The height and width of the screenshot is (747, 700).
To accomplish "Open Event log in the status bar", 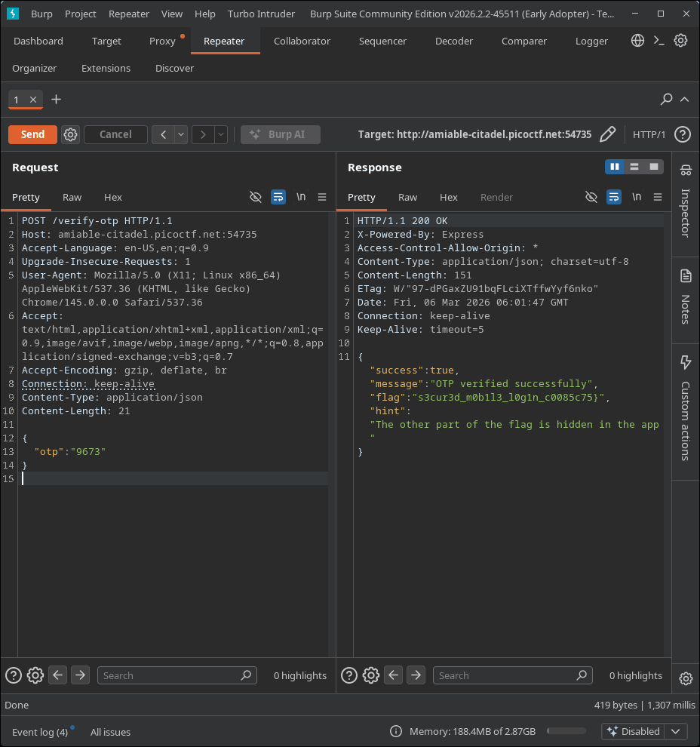I will (39, 732).
